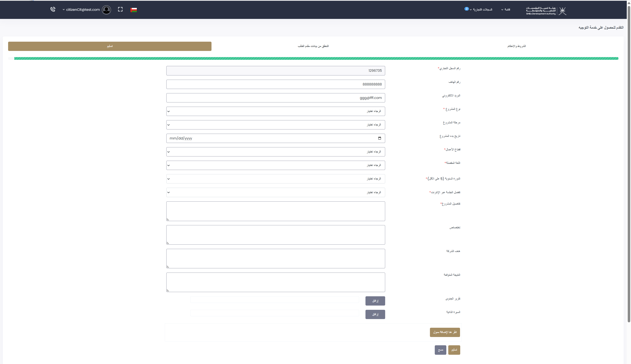Click the user avatar profile icon
Viewport: 631px width, 364px height.
(x=107, y=10)
